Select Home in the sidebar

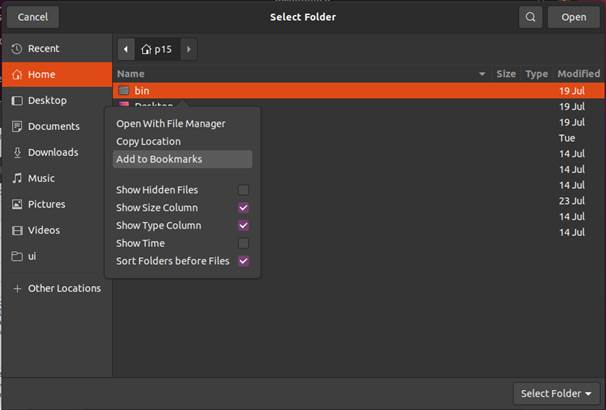pyautogui.click(x=57, y=74)
